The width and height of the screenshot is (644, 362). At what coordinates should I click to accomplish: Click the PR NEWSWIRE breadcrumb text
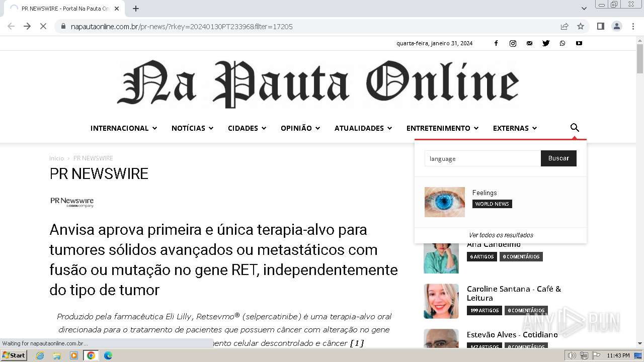93,158
